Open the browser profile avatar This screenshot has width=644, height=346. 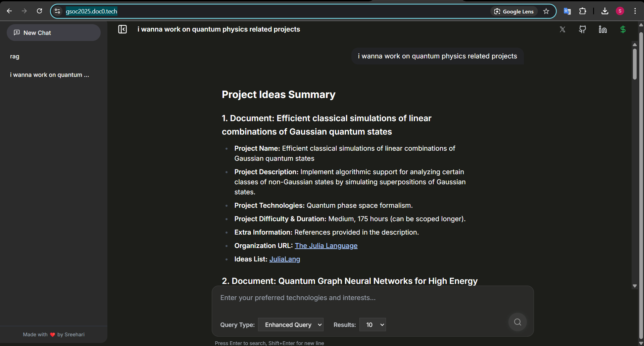coord(620,11)
